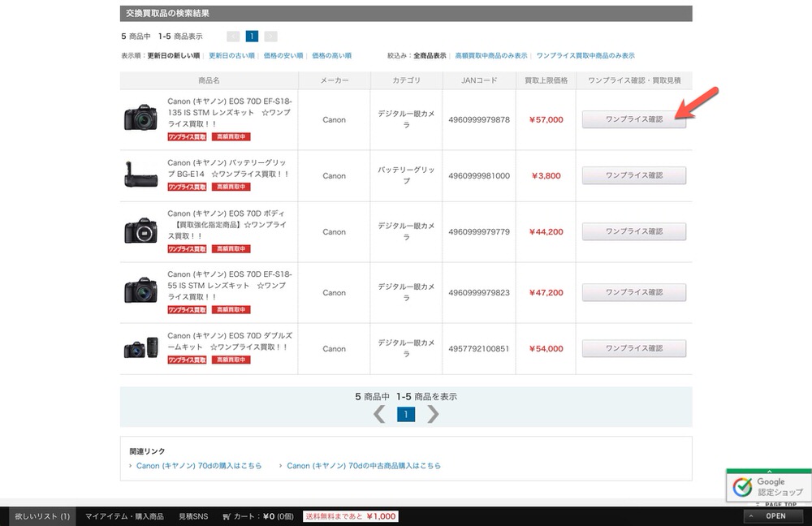Click JANコード column header

click(x=479, y=80)
